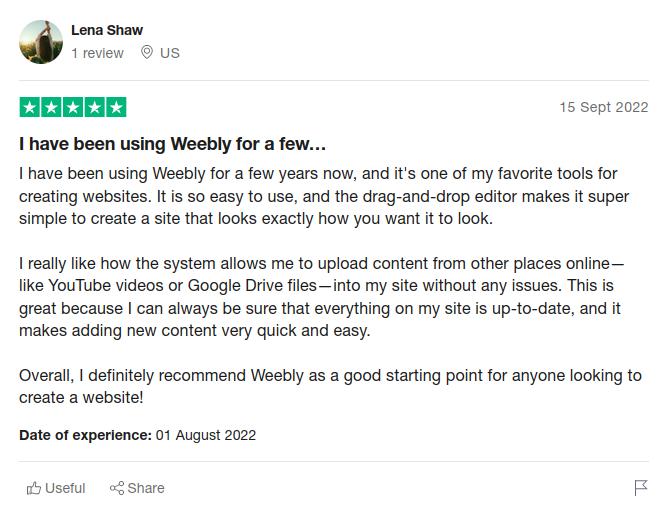Screen dimensions: 666x511
Task: Click the review paragraph mentioning YouTube videos
Action: coord(322,297)
